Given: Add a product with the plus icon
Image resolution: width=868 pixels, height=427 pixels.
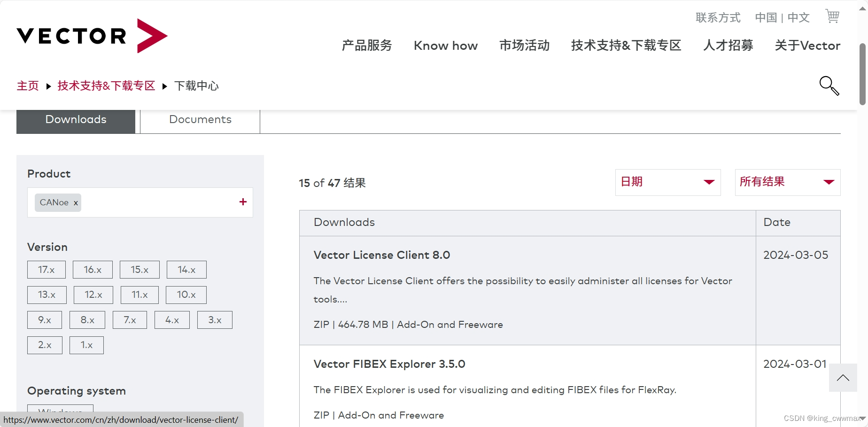Looking at the screenshot, I should pyautogui.click(x=243, y=202).
